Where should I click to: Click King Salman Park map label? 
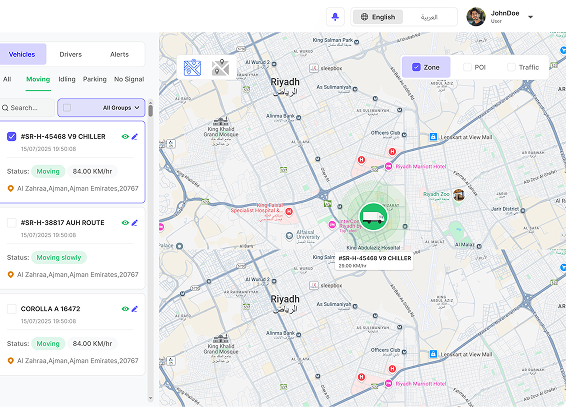click(332, 40)
